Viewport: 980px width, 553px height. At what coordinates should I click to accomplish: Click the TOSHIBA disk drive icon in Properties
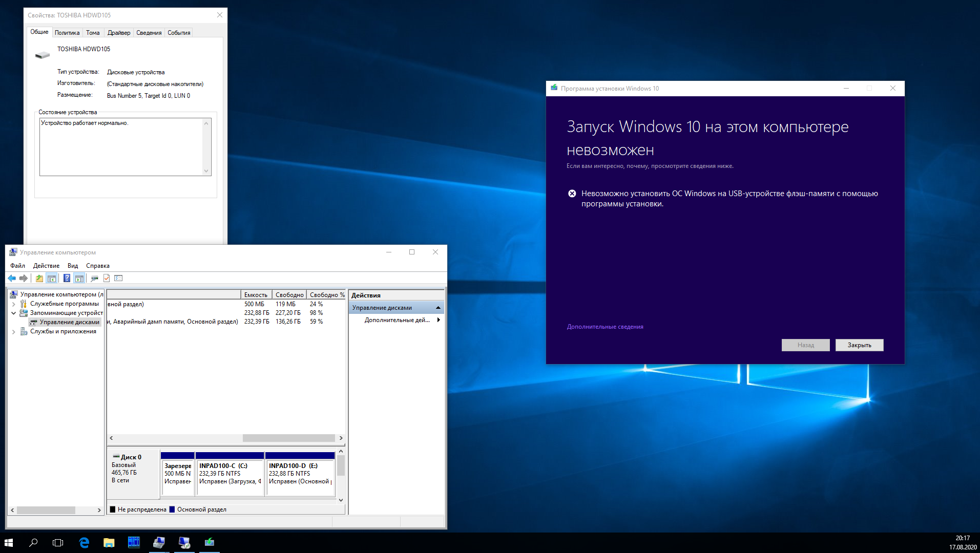[43, 55]
